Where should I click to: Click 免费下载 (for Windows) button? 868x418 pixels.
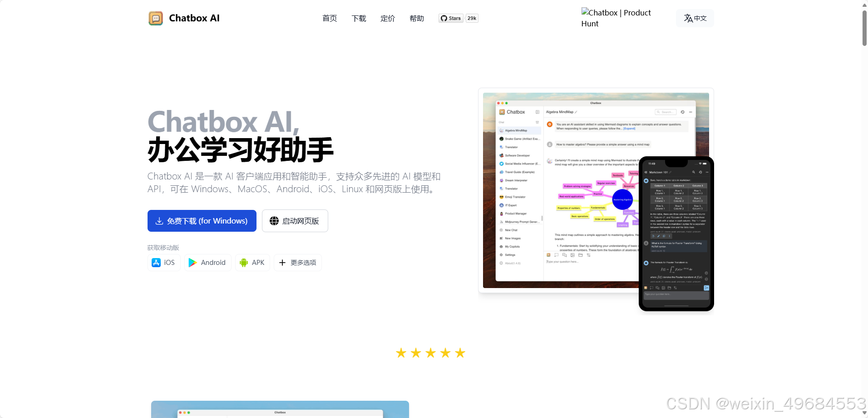point(202,221)
